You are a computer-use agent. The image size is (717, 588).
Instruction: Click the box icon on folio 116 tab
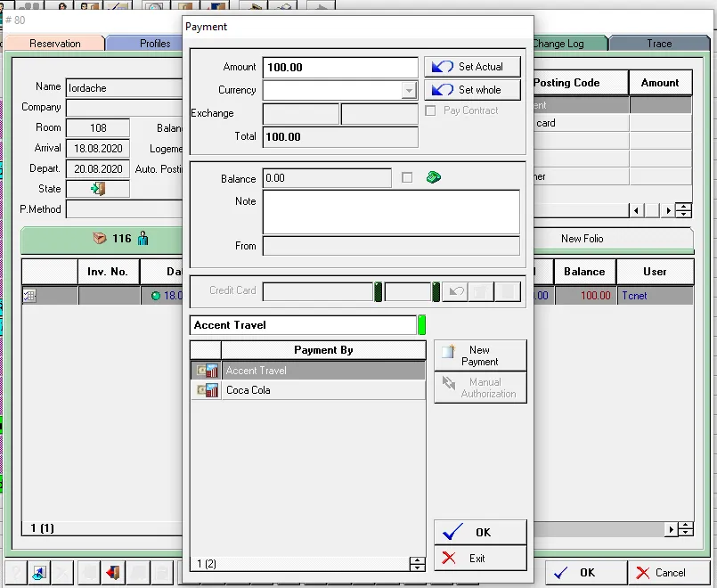99,238
